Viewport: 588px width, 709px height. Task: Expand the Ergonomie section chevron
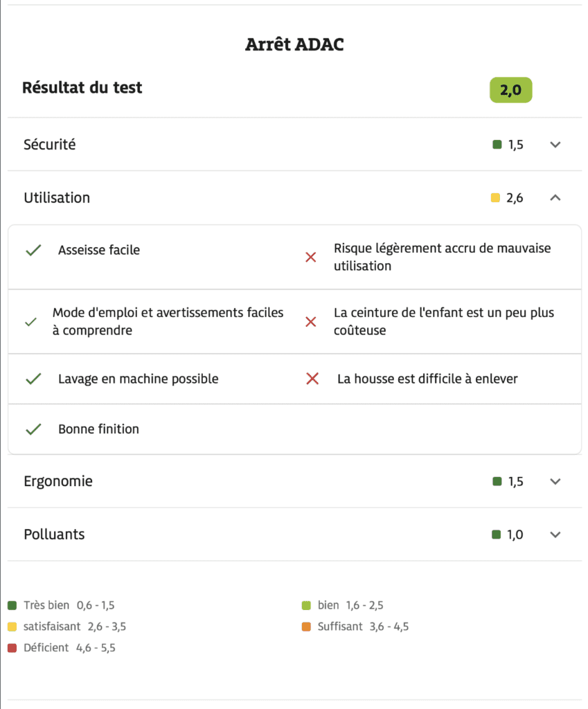(555, 482)
